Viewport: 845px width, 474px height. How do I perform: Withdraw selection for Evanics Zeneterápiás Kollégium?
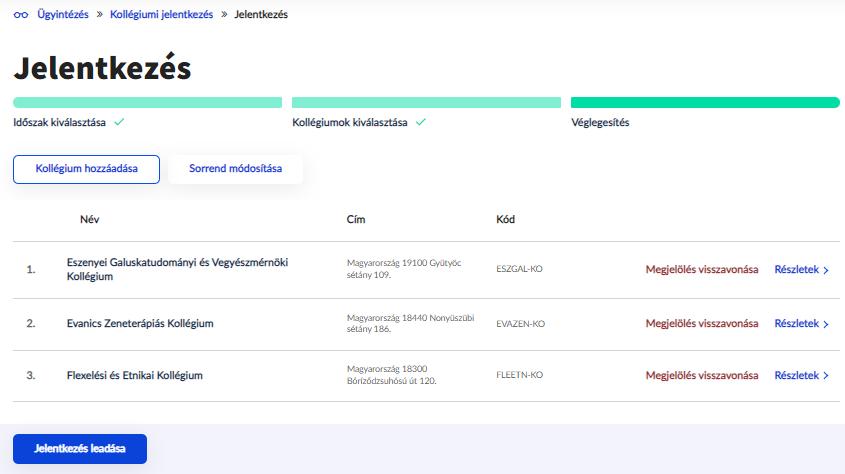tap(702, 324)
